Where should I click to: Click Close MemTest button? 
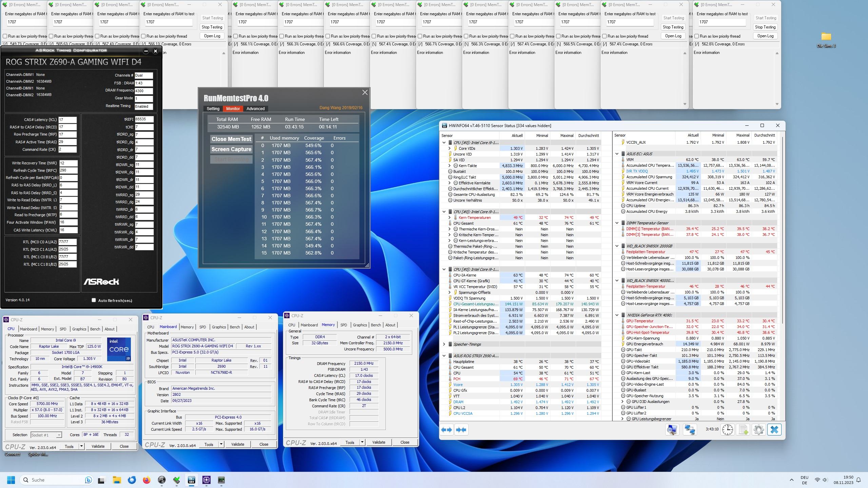[x=231, y=139]
